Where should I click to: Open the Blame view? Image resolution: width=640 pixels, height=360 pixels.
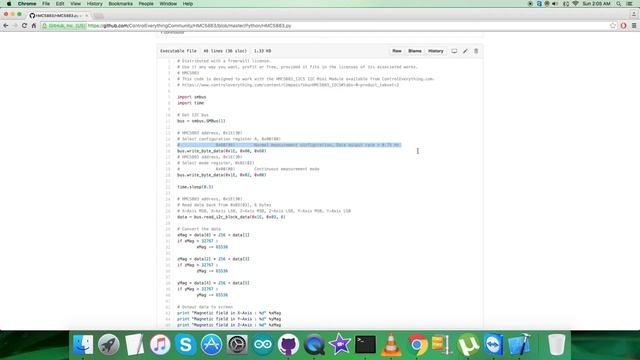415,51
